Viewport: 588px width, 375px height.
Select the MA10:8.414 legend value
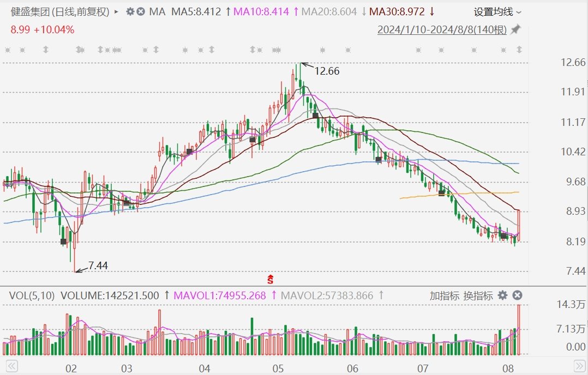pyautogui.click(x=261, y=12)
